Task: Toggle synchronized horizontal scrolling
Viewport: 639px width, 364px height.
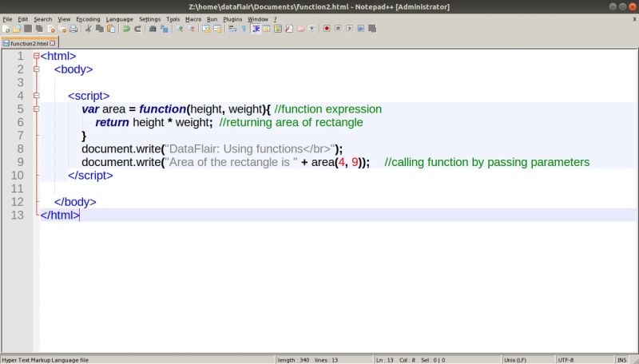Action: (217, 29)
